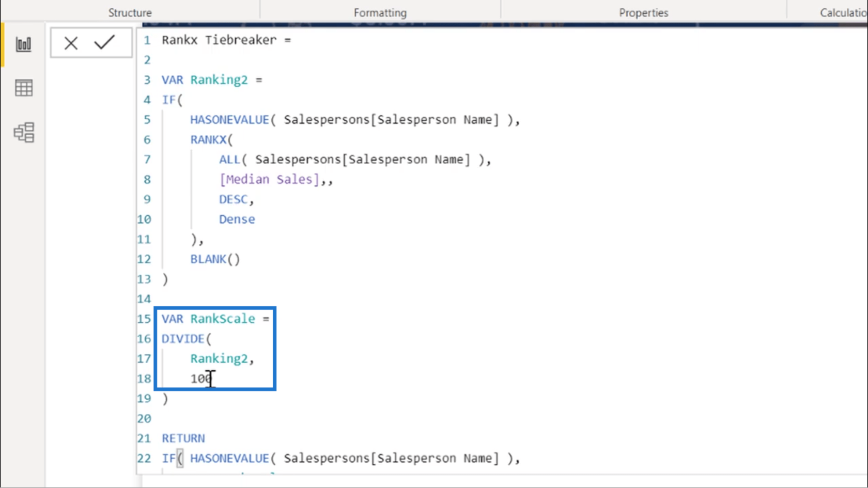The height and width of the screenshot is (488, 868).
Task: Click the 'Rankx Tiebreaker =' measure name
Action: click(x=226, y=40)
